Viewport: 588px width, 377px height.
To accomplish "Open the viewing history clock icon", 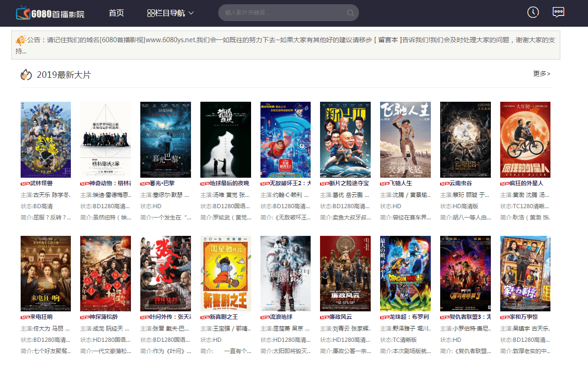I will pyautogui.click(x=533, y=12).
